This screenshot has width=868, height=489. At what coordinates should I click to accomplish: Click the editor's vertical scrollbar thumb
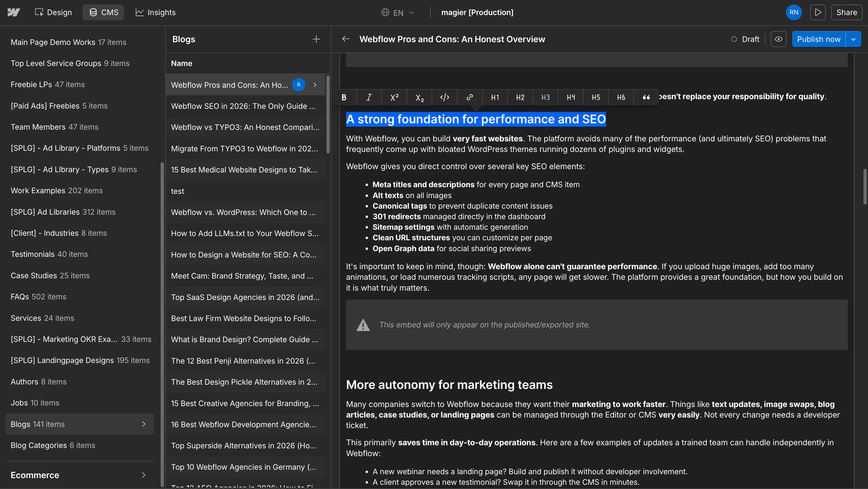click(865, 186)
